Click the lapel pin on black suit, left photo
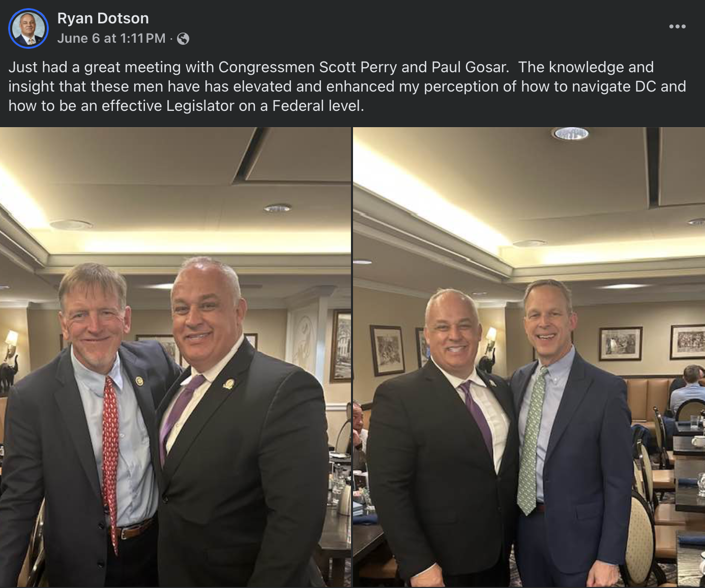 pyautogui.click(x=229, y=383)
